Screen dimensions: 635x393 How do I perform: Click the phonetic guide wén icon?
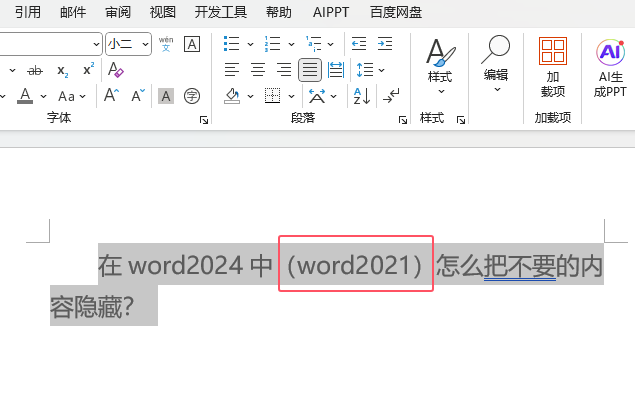[166, 44]
